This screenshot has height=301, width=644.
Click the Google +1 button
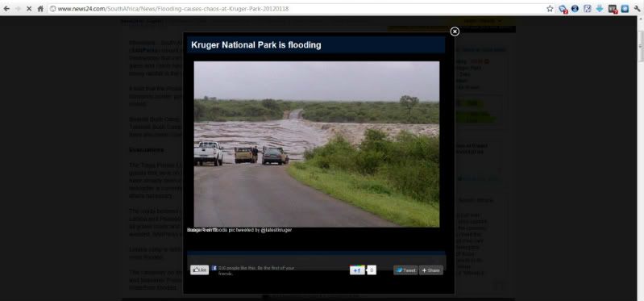click(357, 270)
